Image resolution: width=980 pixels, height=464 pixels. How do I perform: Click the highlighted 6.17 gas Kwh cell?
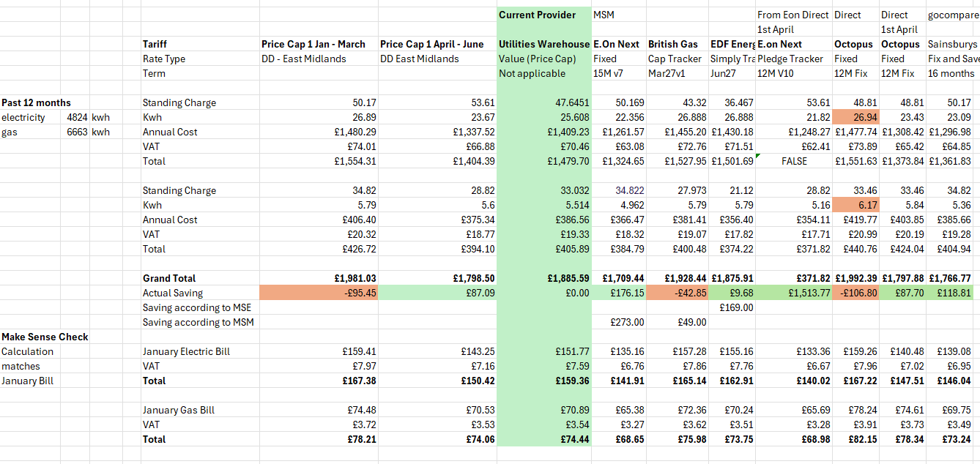[855, 205]
